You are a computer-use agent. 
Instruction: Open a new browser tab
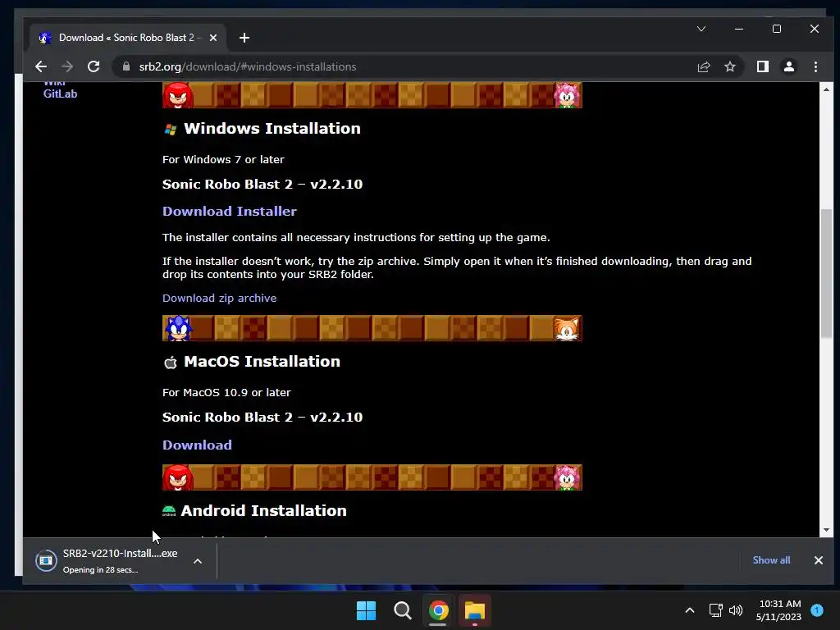pyautogui.click(x=244, y=38)
